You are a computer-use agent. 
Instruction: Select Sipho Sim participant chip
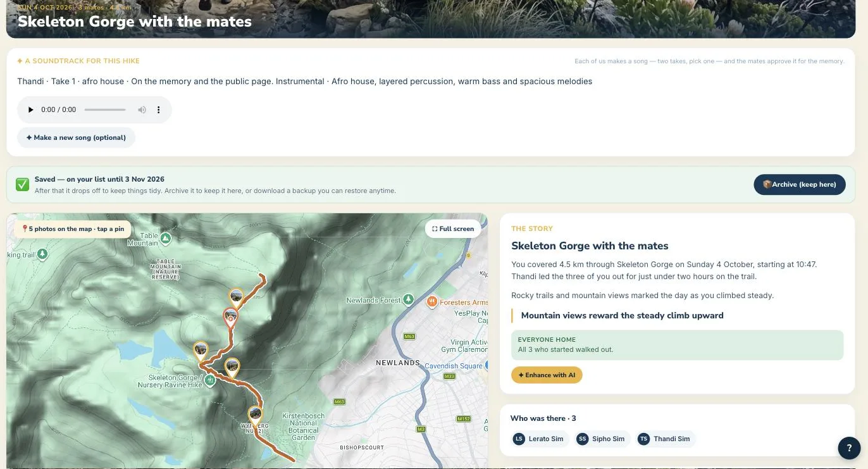click(603, 439)
